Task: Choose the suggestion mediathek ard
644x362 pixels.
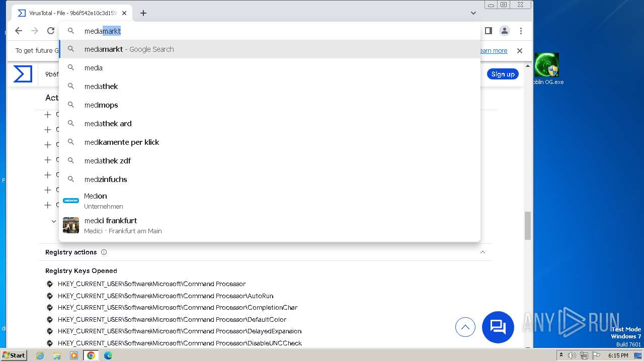Action: click(270, 124)
